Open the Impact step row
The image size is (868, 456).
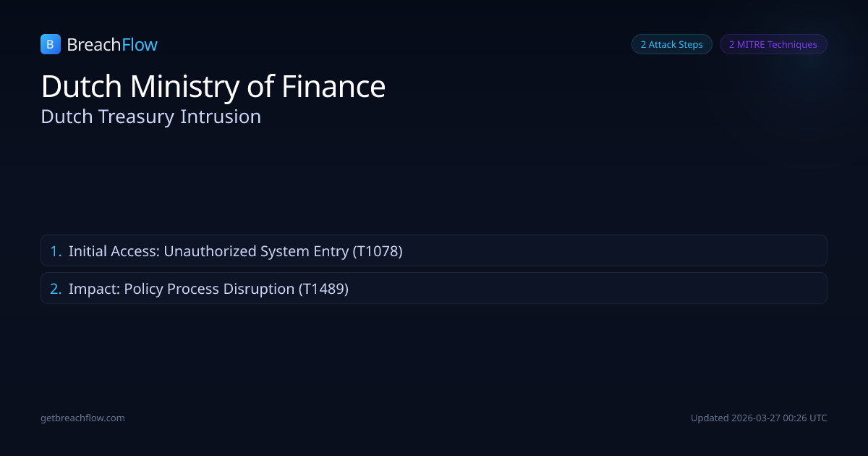pos(434,288)
